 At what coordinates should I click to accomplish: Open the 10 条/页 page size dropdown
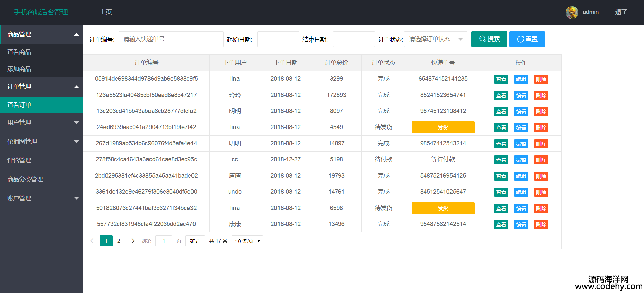click(247, 241)
